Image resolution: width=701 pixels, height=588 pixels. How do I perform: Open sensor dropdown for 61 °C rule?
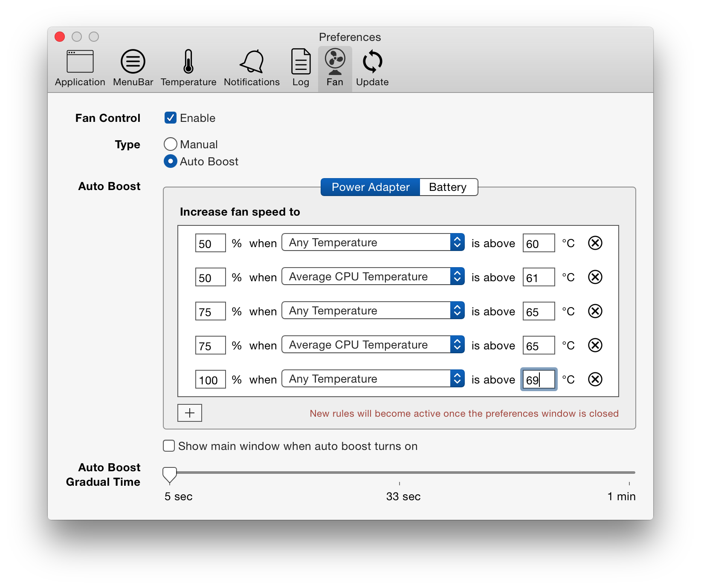(x=373, y=277)
